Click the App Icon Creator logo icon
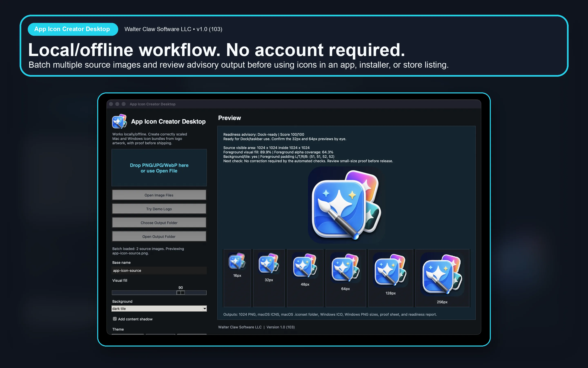This screenshot has width=588, height=368. pos(119,121)
